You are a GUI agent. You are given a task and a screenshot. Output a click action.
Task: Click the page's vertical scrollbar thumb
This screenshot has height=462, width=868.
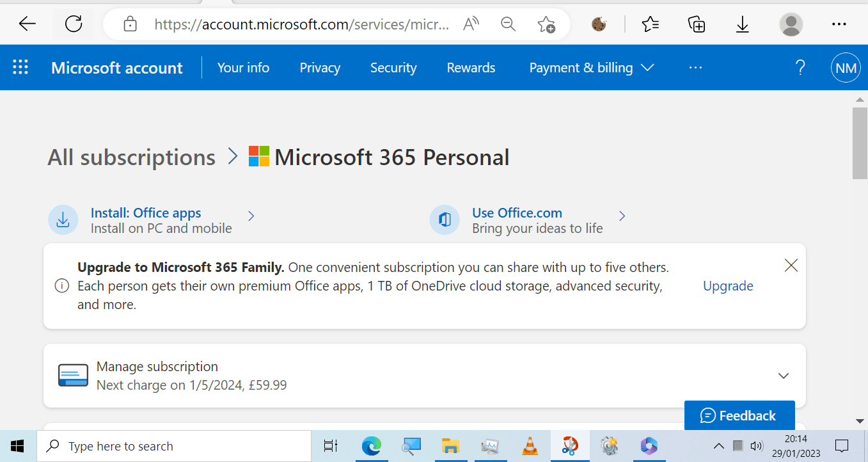pyautogui.click(x=860, y=143)
